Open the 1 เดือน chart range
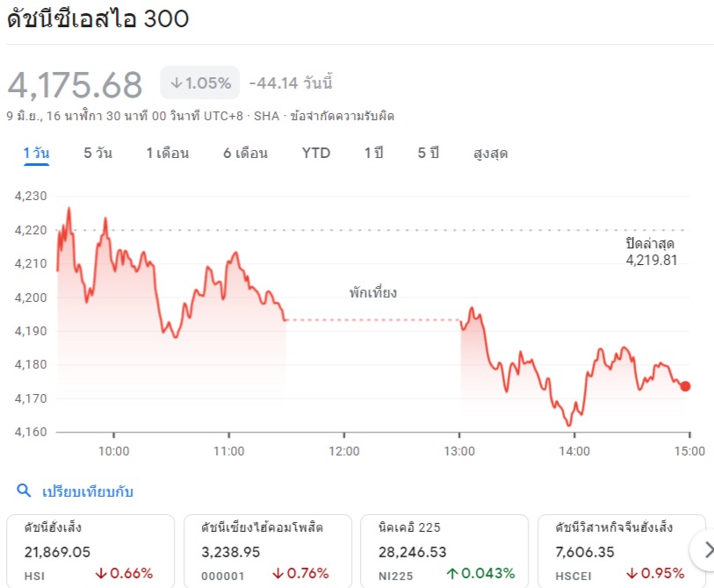This screenshot has width=714, height=588. [x=167, y=154]
